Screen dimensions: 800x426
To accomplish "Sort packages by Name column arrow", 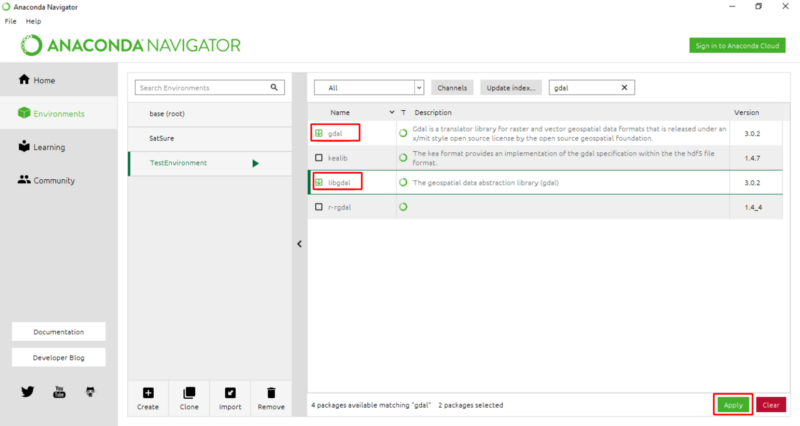I will pos(392,112).
